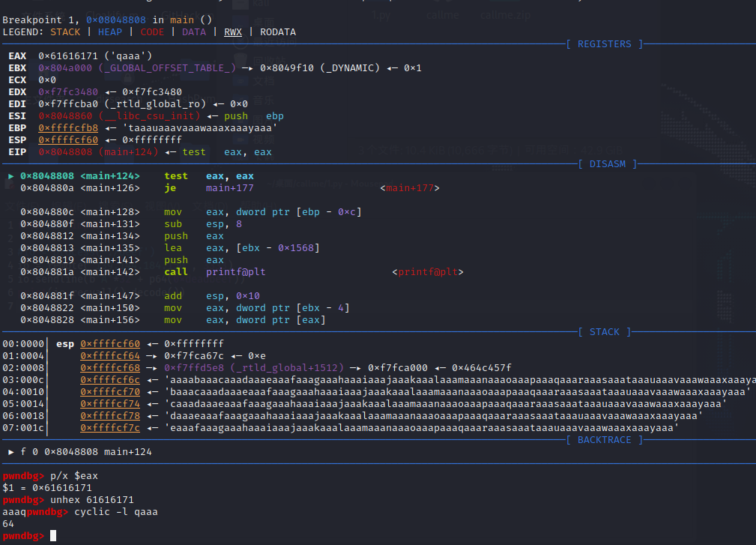Click the HEAP legend label
Image resolution: width=756 pixels, height=545 pixels.
pos(110,31)
